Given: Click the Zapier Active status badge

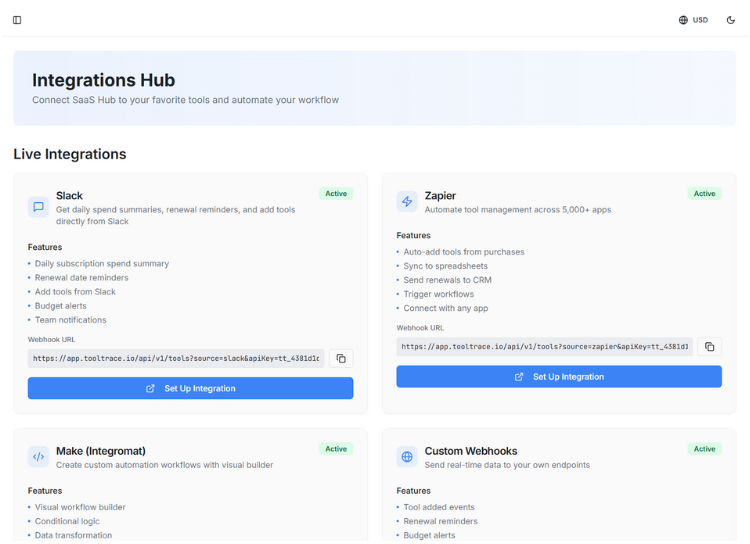Looking at the screenshot, I should point(704,194).
